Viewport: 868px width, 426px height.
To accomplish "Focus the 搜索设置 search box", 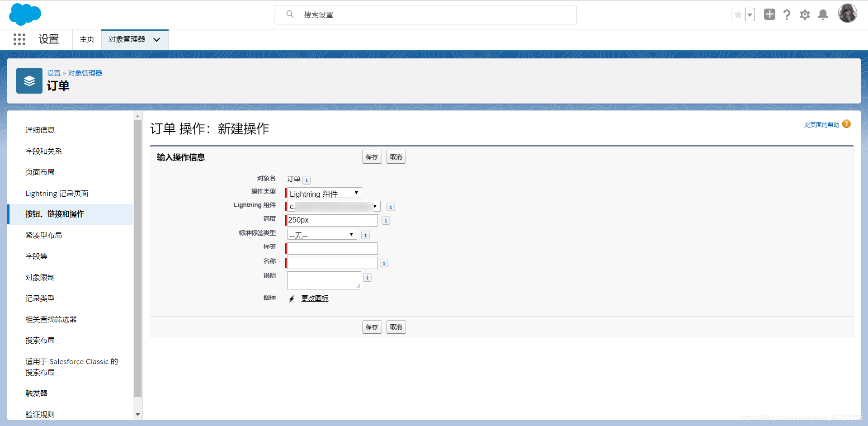I will [425, 14].
